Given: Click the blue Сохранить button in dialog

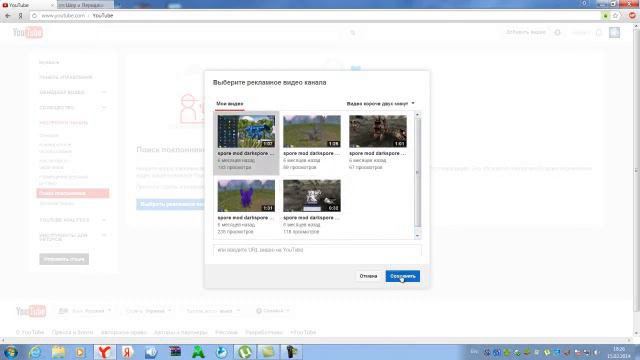Looking at the screenshot, I should (402, 276).
